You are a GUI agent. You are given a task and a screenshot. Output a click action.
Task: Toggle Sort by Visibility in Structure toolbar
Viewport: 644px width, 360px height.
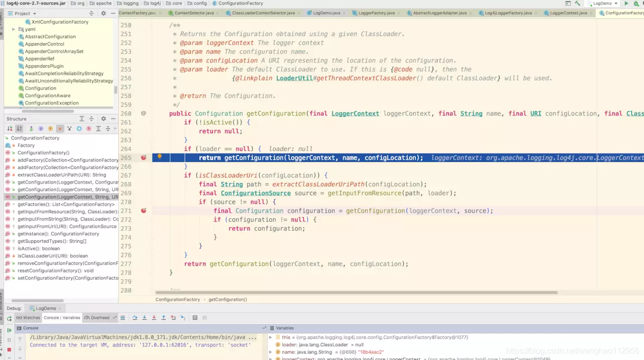[x=10, y=129]
